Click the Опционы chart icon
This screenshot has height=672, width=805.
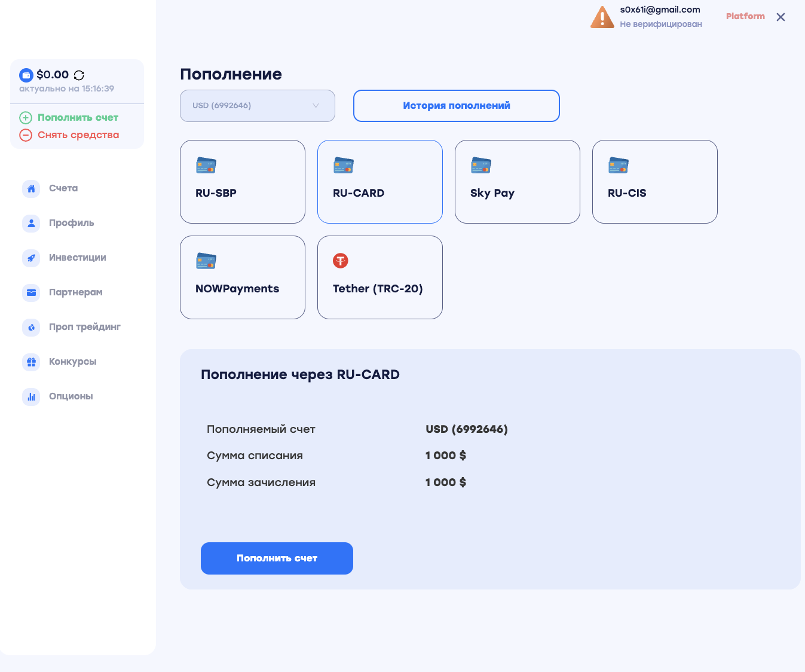coord(31,396)
